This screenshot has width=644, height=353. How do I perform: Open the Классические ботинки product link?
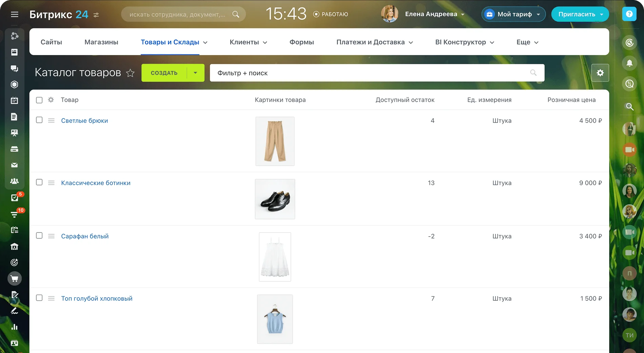[x=96, y=183]
